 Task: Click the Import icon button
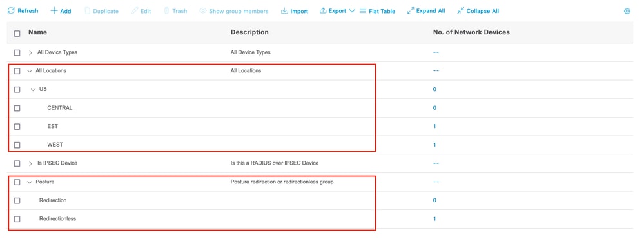pos(285,11)
